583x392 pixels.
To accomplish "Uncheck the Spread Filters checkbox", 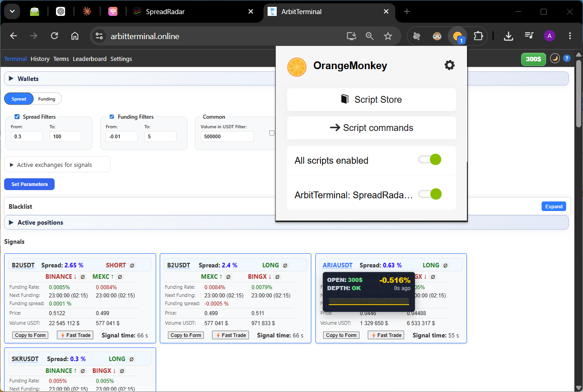I will (17, 116).
